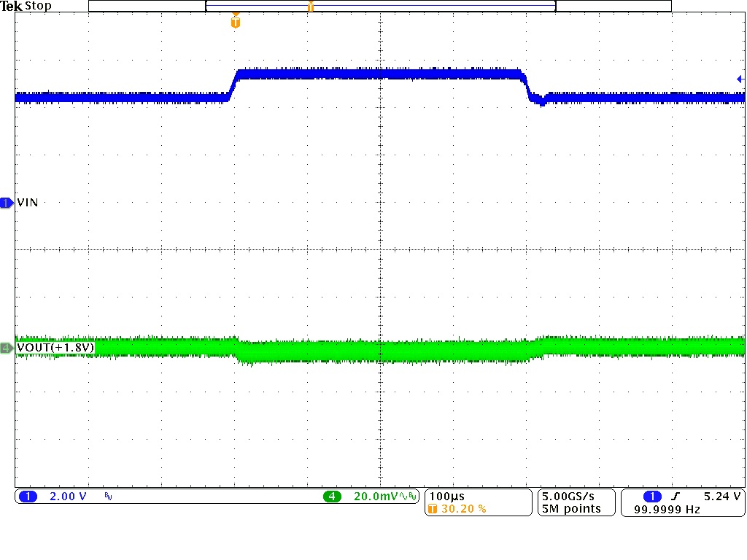Select the Ch1 Bw bandwidth-limit icon

(x=107, y=496)
